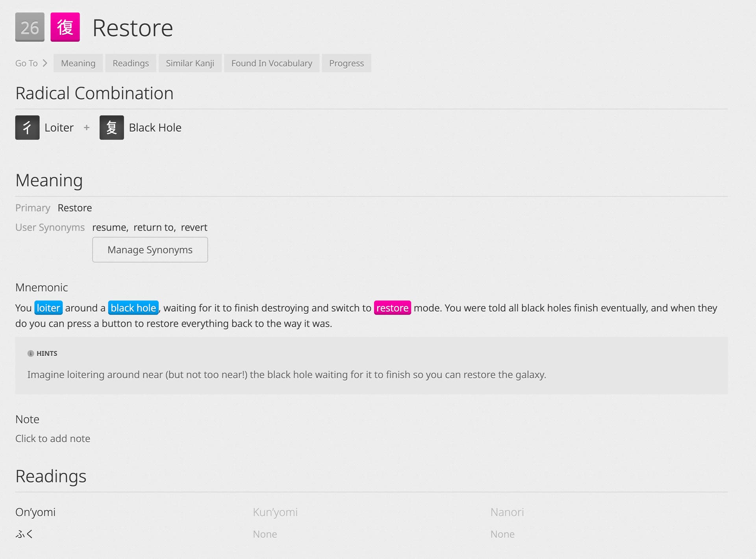
Task: Click the level 26 badge icon
Action: 30,27
